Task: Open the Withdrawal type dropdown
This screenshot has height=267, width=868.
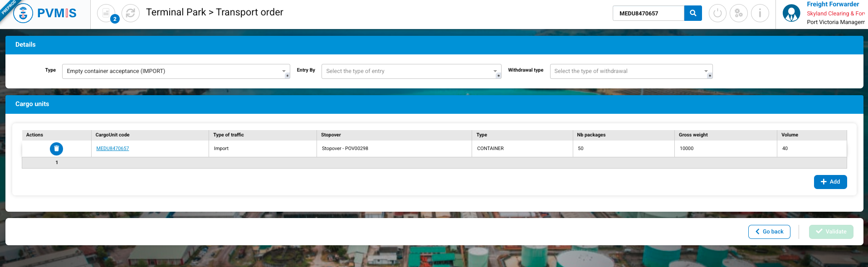Action: tap(631, 71)
